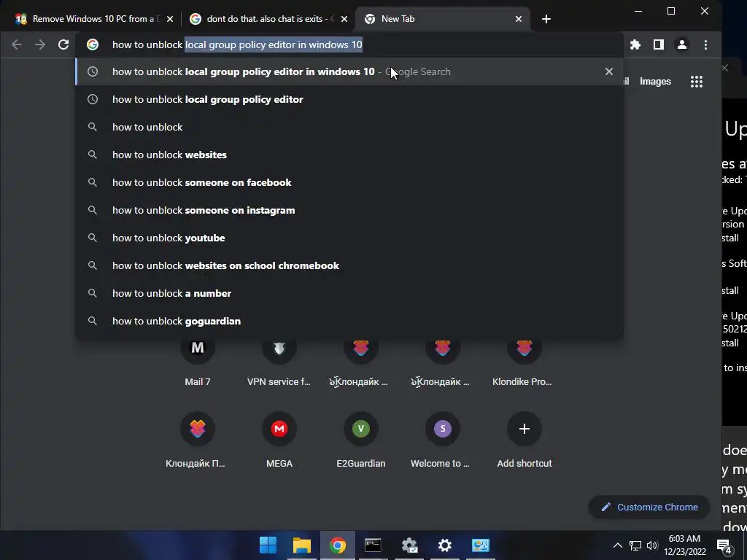The image size is (747, 560).
Task: Open the Extensions puzzle icon
Action: 635,44
